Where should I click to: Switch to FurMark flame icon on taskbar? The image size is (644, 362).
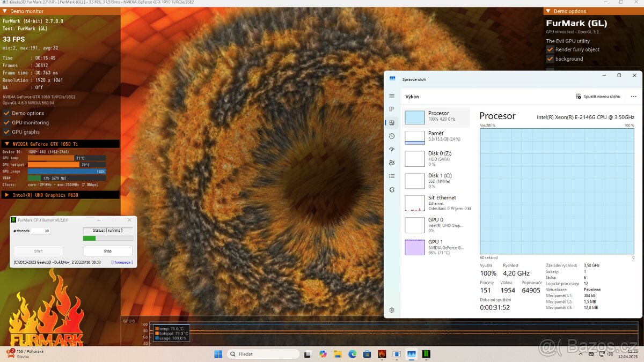382,354
